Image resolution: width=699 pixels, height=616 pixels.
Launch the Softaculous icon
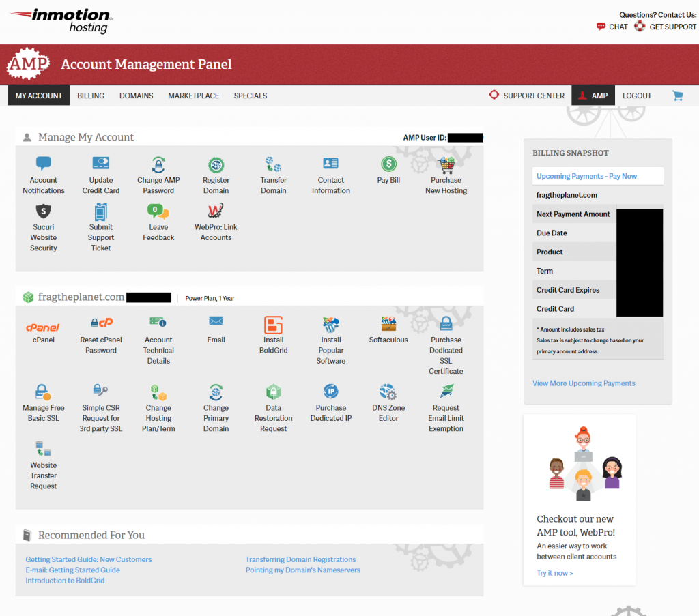(x=388, y=324)
